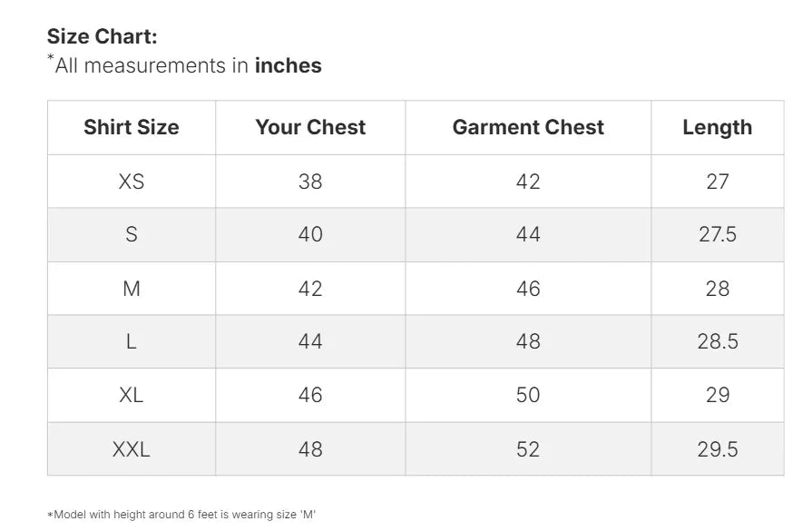
Task: Select the Garment Chest header cell
Action: [528, 128]
